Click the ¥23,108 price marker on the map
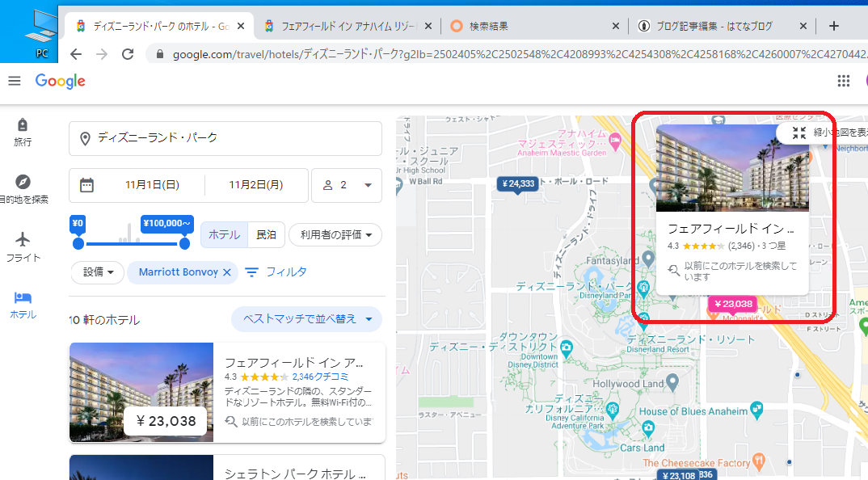Viewport: 868px width, 480px height. click(x=679, y=475)
